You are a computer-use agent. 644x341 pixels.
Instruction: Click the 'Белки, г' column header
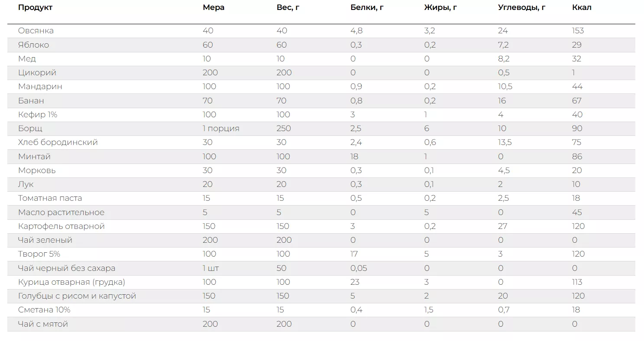click(367, 7)
